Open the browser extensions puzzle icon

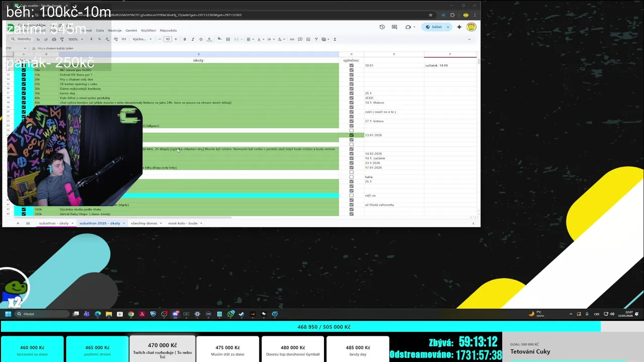pyautogui.click(x=452, y=15)
